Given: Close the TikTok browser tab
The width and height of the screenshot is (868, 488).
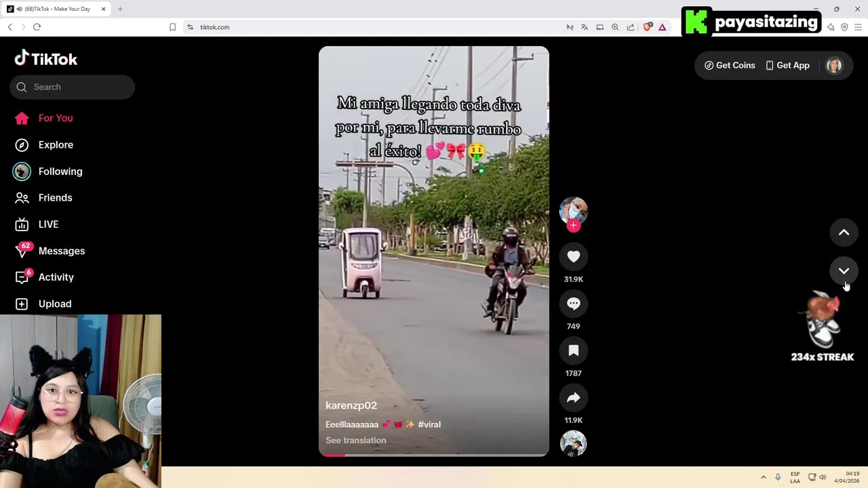Looking at the screenshot, I should coord(103,9).
